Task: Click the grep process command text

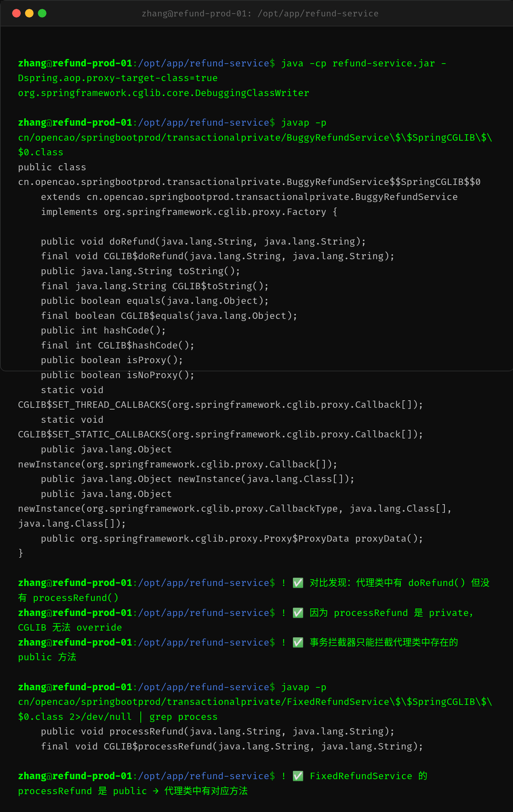Action: pyautogui.click(x=183, y=717)
